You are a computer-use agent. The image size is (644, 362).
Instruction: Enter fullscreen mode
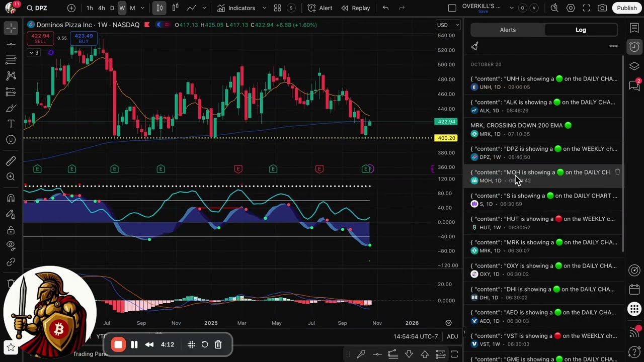(x=587, y=8)
